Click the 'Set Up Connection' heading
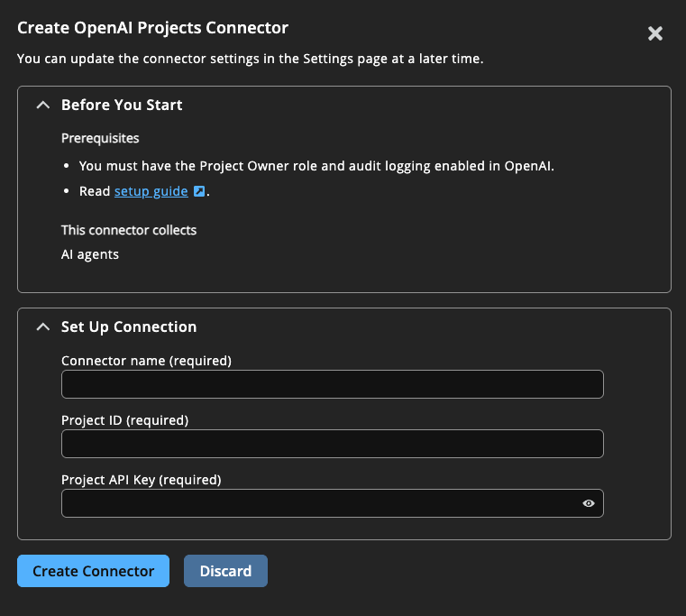Screen dimensions: 686x616 [x=129, y=327]
